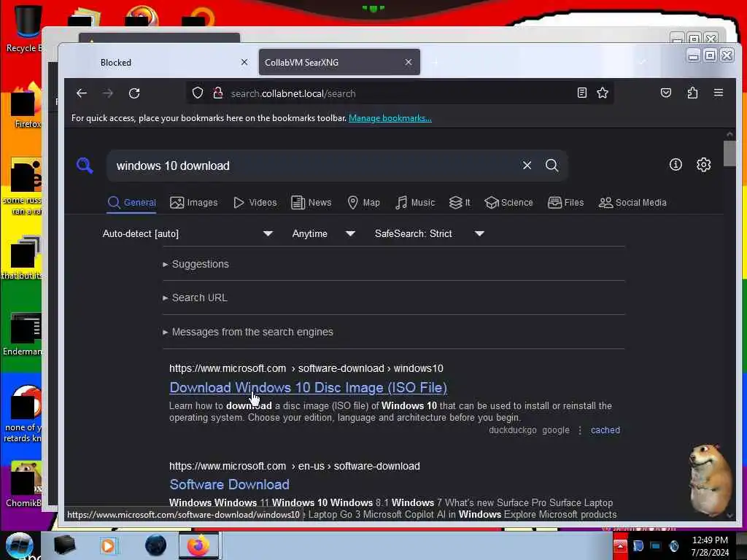Click the Manage bookmarks link

tap(390, 118)
